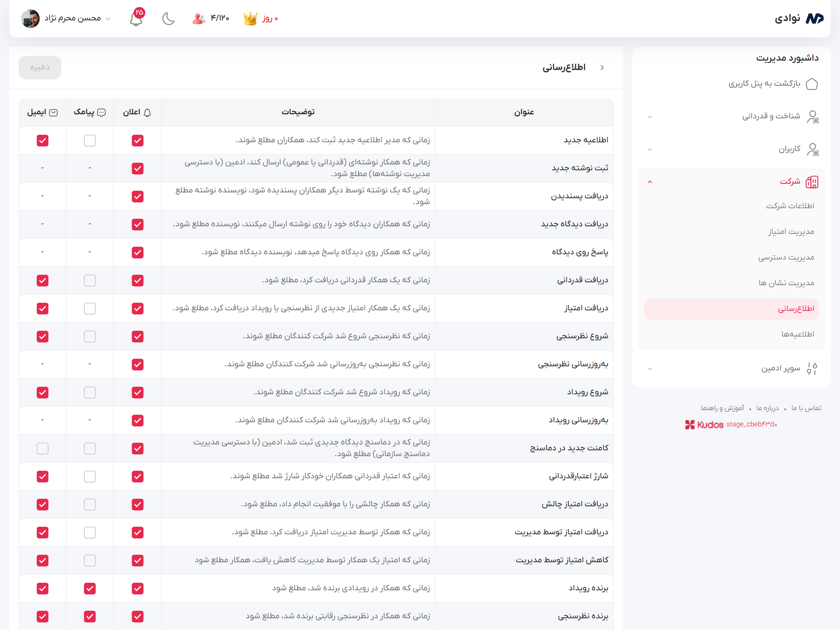The image size is (840, 630).
Task: Select the building icon next to شرکت
Action: click(813, 181)
